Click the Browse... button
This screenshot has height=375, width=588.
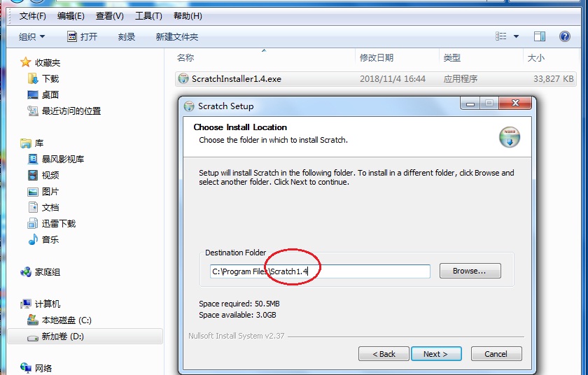coord(470,271)
